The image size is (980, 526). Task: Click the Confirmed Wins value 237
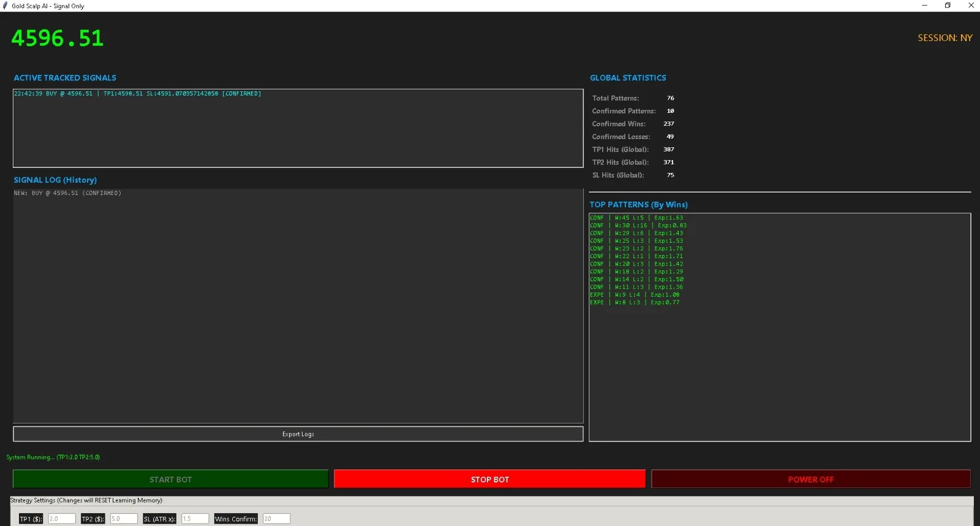click(x=669, y=124)
